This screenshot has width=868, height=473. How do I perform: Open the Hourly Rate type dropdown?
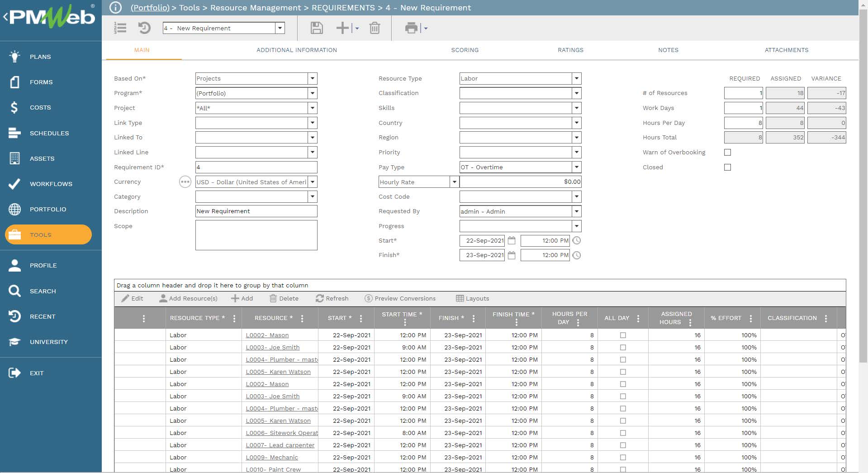point(454,182)
